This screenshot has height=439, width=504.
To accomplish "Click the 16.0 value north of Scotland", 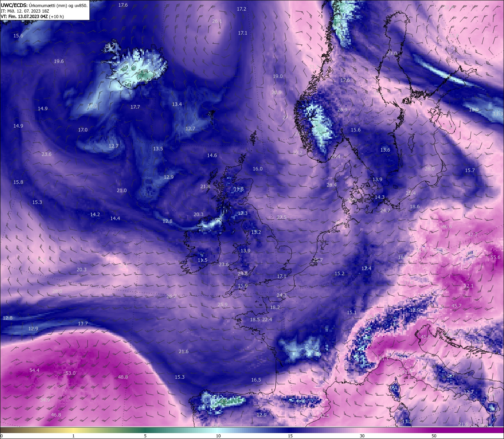I will coord(258,169).
